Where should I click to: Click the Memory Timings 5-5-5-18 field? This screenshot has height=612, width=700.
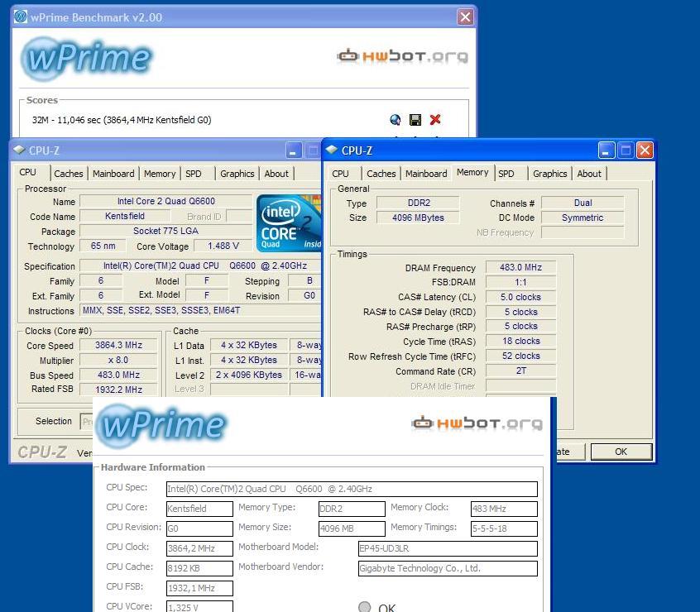[504, 528]
